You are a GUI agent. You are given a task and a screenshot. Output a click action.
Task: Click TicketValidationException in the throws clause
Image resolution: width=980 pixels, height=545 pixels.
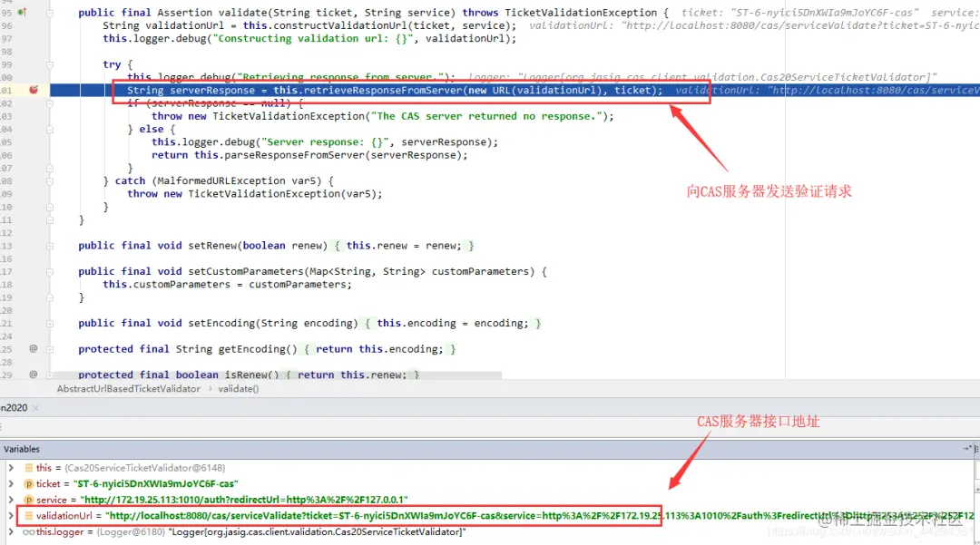(581, 13)
